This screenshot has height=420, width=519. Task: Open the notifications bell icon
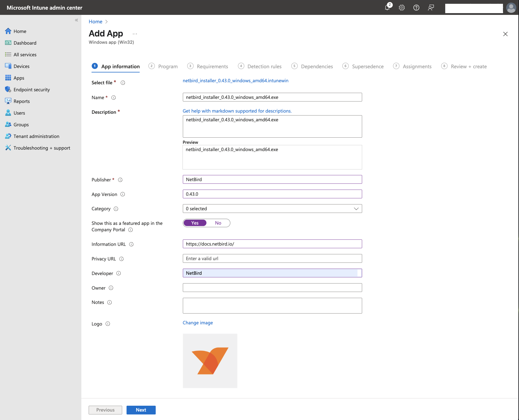point(387,8)
